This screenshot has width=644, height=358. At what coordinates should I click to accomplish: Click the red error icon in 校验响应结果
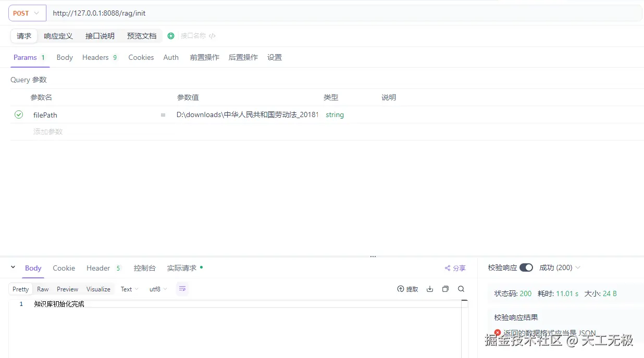point(498,333)
